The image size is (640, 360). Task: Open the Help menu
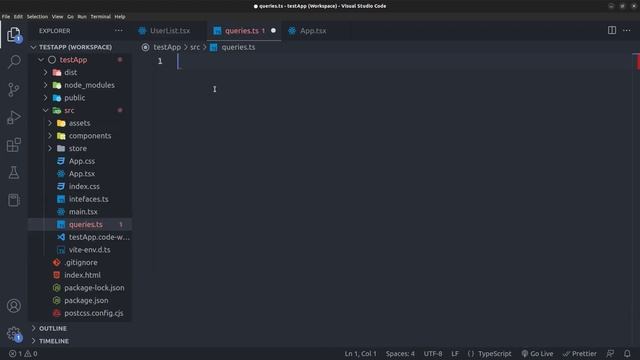point(120,17)
